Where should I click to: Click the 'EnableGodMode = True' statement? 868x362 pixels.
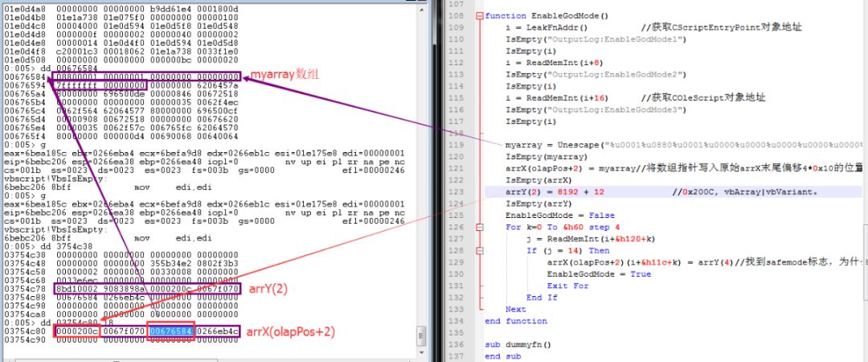coord(599,274)
